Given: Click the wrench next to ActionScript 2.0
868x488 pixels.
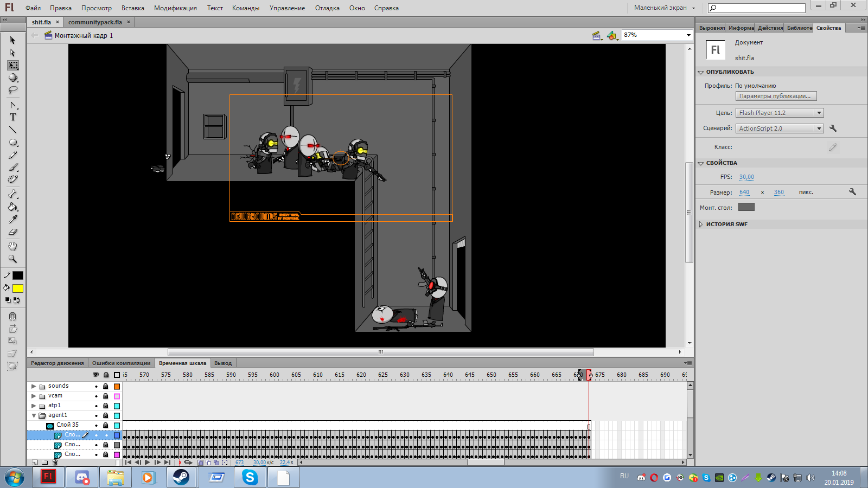Looking at the screenshot, I should pos(833,129).
